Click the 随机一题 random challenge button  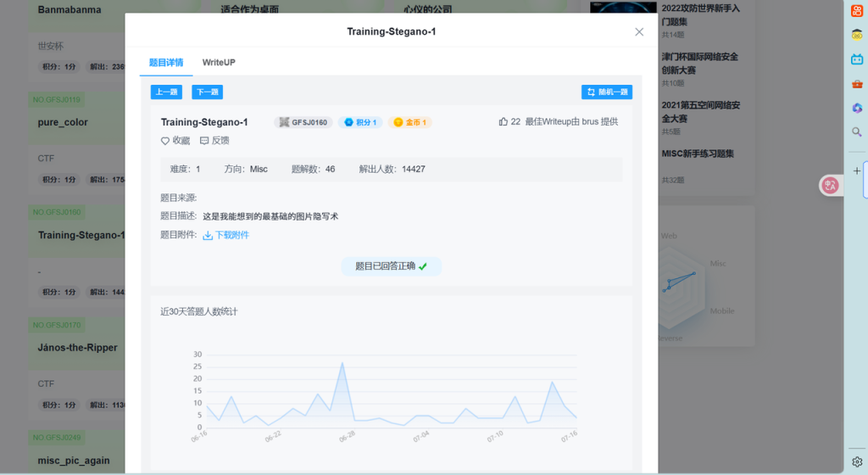[607, 92]
